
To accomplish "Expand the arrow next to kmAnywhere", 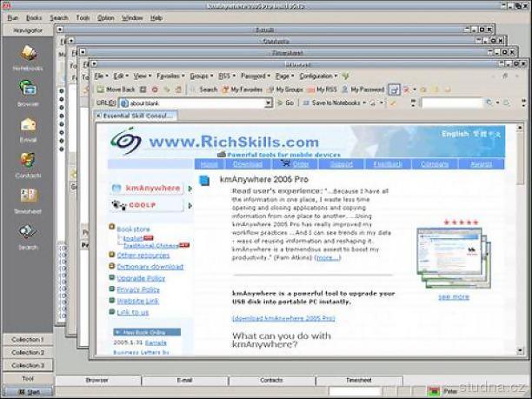I will [x=190, y=189].
